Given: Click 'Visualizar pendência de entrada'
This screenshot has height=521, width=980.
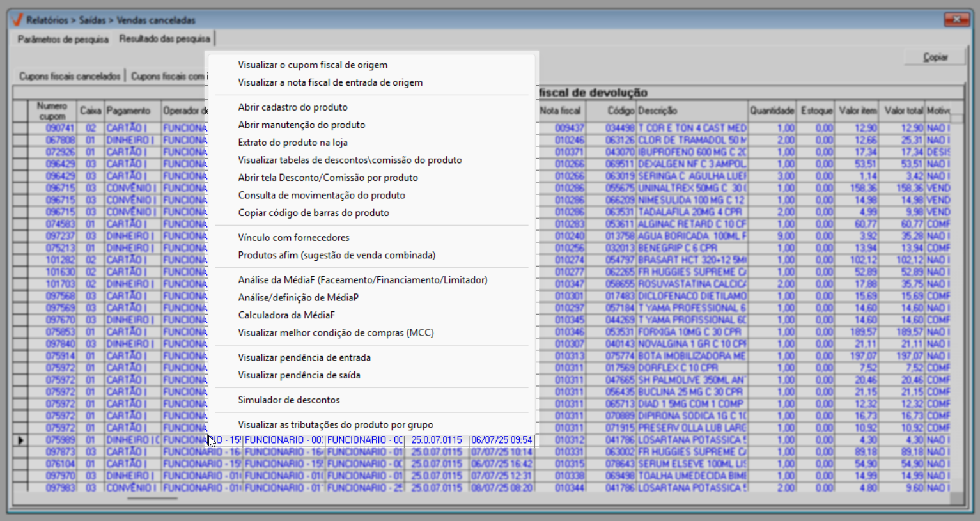Looking at the screenshot, I should point(304,357).
